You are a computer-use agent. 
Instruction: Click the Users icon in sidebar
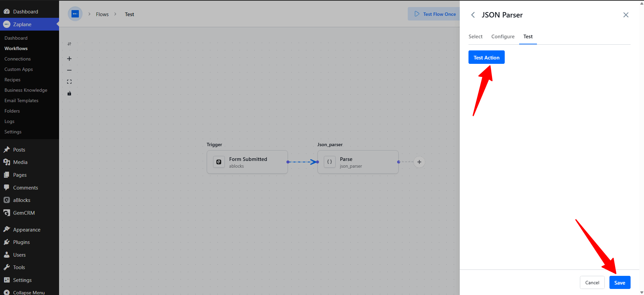pyautogui.click(x=7, y=255)
